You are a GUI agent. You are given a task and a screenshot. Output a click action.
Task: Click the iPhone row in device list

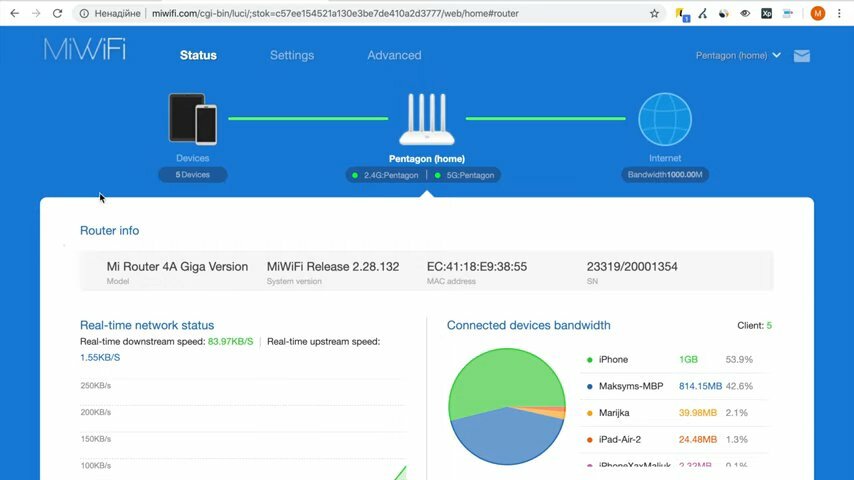(x=675, y=360)
